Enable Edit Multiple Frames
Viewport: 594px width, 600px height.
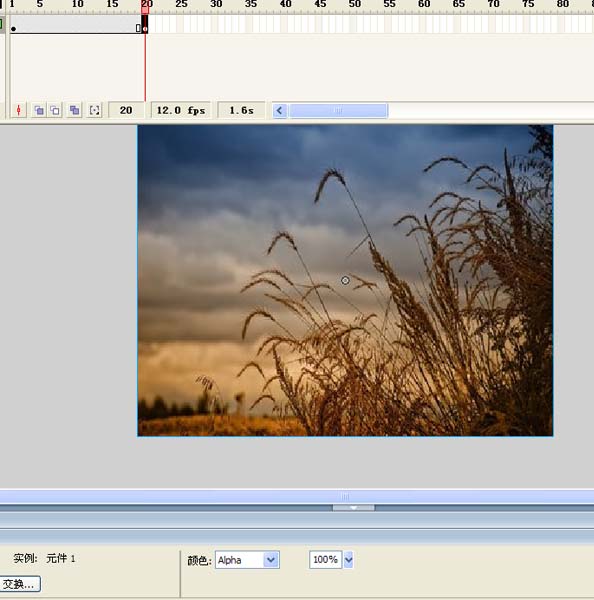coord(74,111)
